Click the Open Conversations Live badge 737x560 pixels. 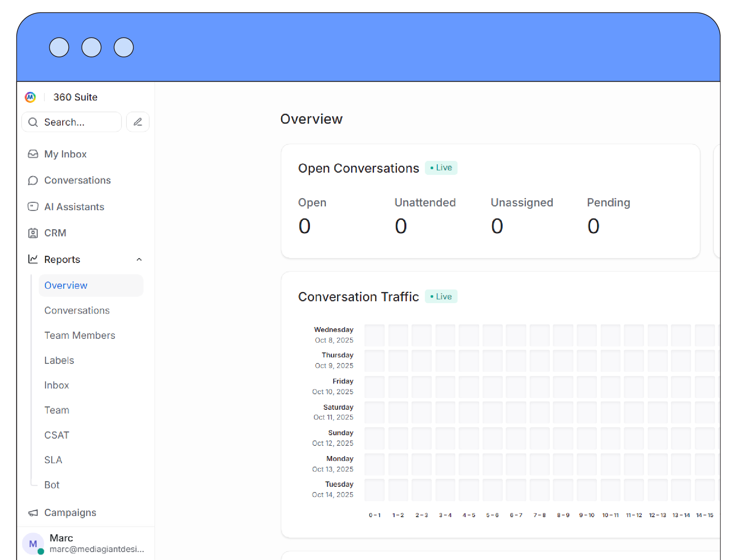tap(441, 168)
